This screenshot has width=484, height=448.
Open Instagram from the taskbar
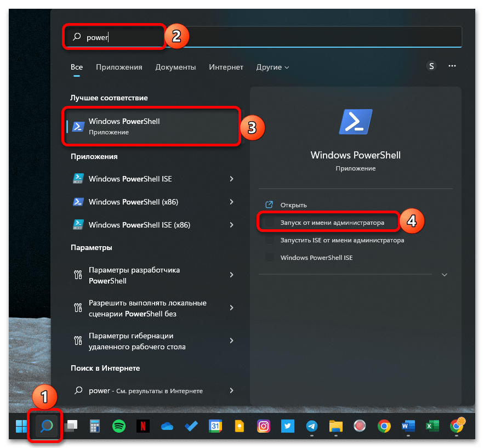coord(263,426)
